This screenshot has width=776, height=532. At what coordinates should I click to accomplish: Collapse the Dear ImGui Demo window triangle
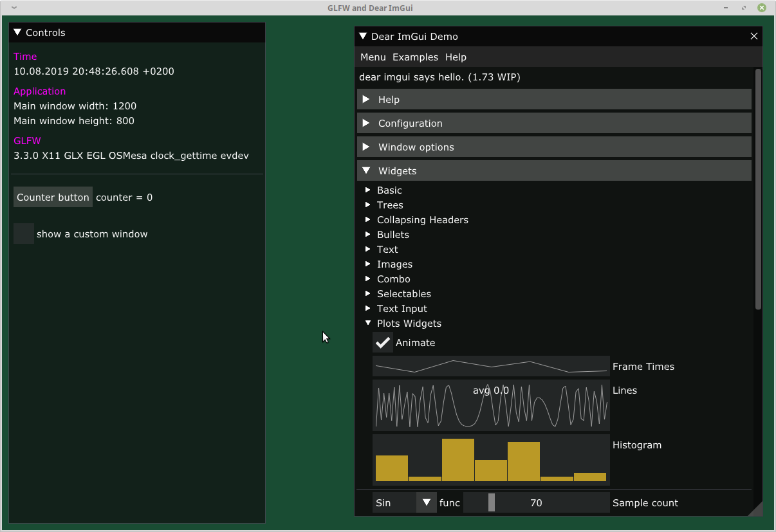[x=363, y=36]
